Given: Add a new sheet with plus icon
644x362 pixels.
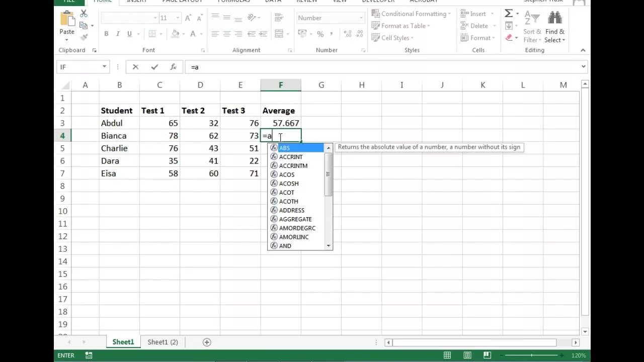Looking at the screenshot, I should click(207, 342).
